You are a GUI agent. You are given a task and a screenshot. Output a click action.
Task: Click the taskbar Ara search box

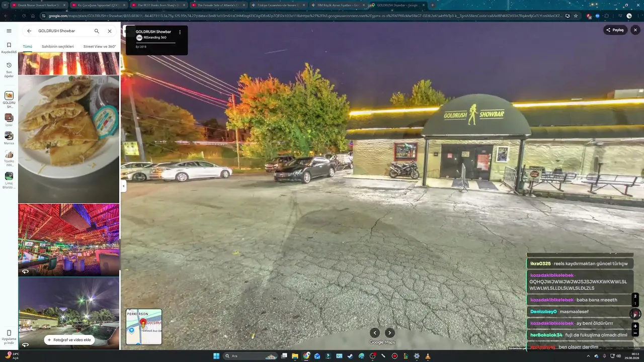[x=251, y=356]
